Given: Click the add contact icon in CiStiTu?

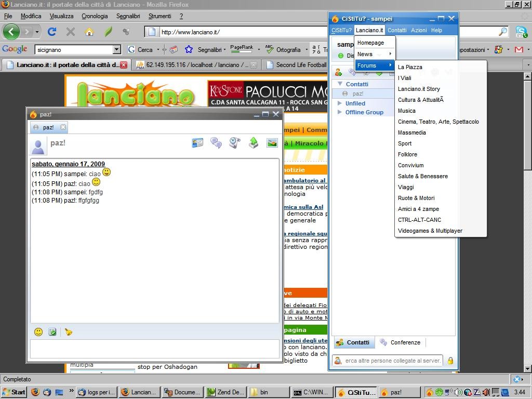Looking at the screenshot, I should click(338, 72).
